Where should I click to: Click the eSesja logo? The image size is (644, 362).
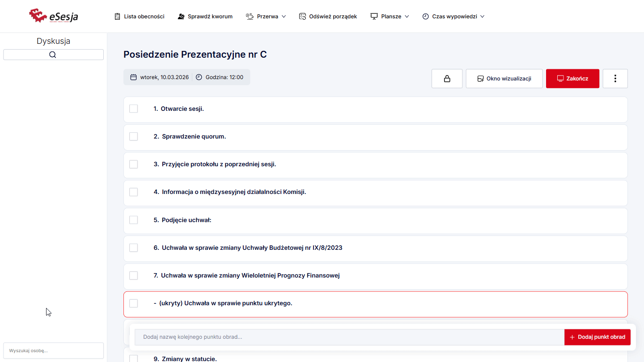[x=53, y=16]
